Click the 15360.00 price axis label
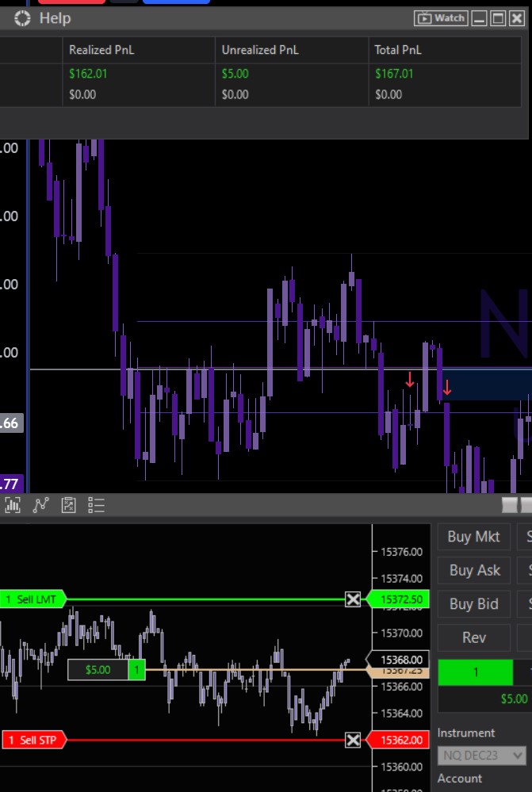 [402, 767]
